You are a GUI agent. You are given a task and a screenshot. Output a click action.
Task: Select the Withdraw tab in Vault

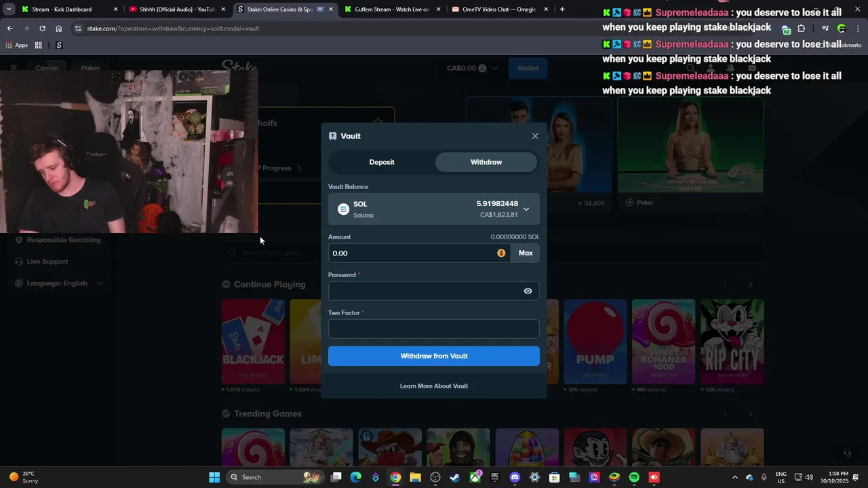point(486,162)
